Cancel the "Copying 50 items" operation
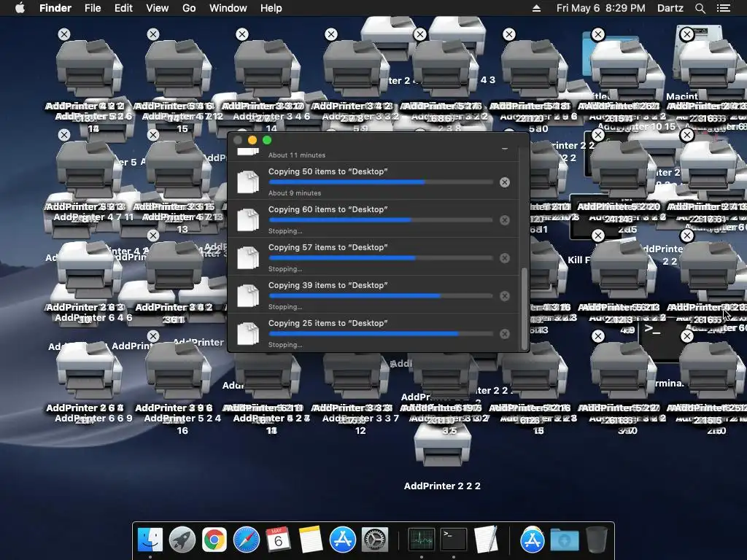The width and height of the screenshot is (747, 560). pos(505,182)
